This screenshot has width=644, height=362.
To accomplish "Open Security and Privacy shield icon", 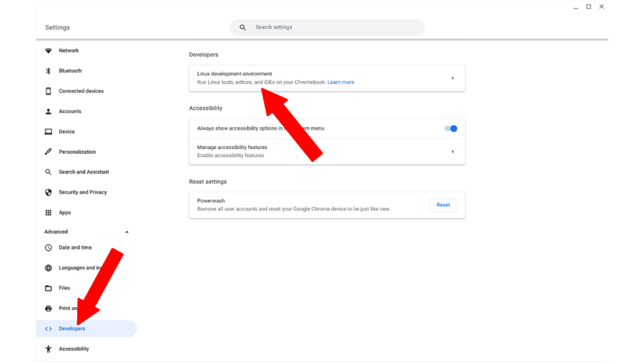I will coord(48,192).
